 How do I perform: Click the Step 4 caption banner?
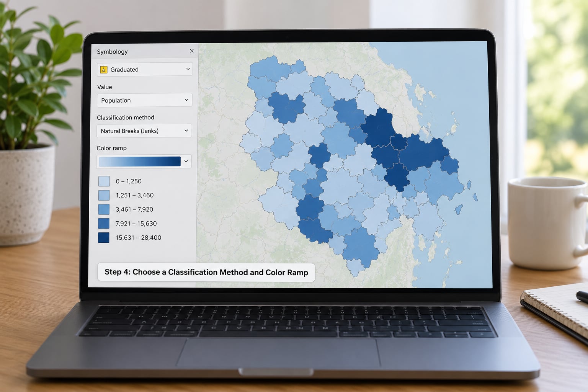[206, 272]
